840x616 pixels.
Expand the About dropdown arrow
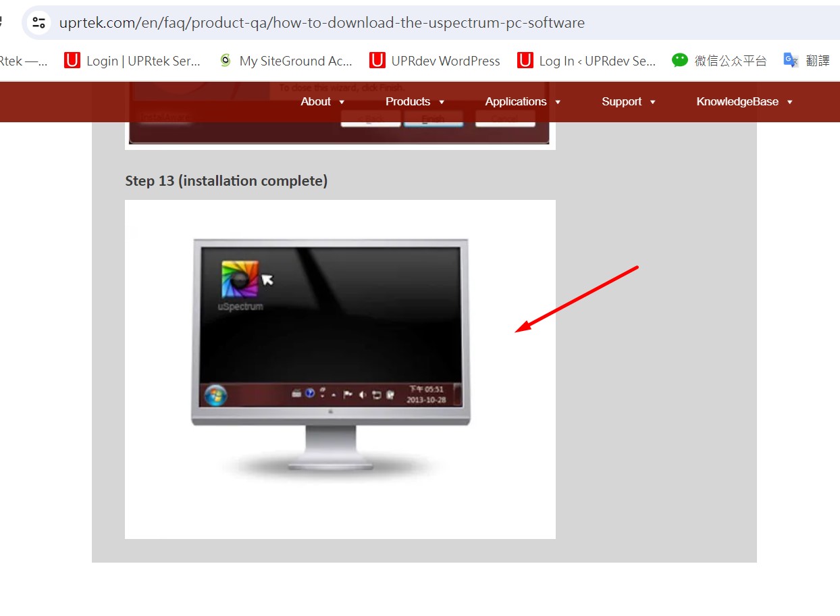tap(342, 102)
